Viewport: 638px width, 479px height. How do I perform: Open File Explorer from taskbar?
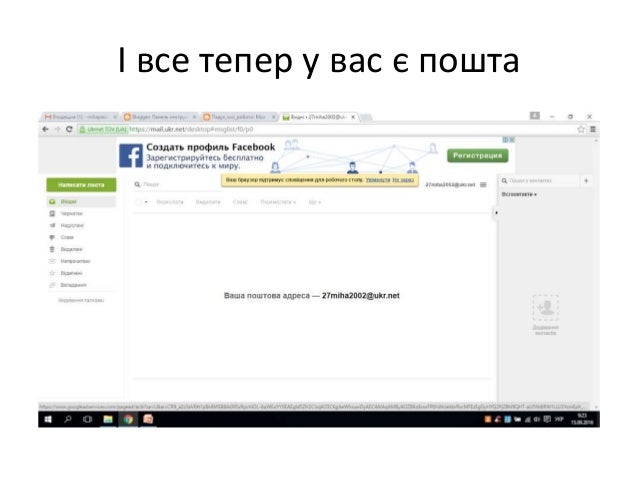108,419
